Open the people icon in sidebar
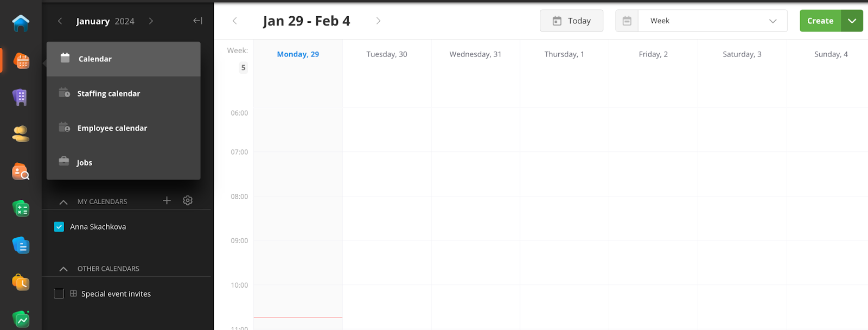 [21, 134]
